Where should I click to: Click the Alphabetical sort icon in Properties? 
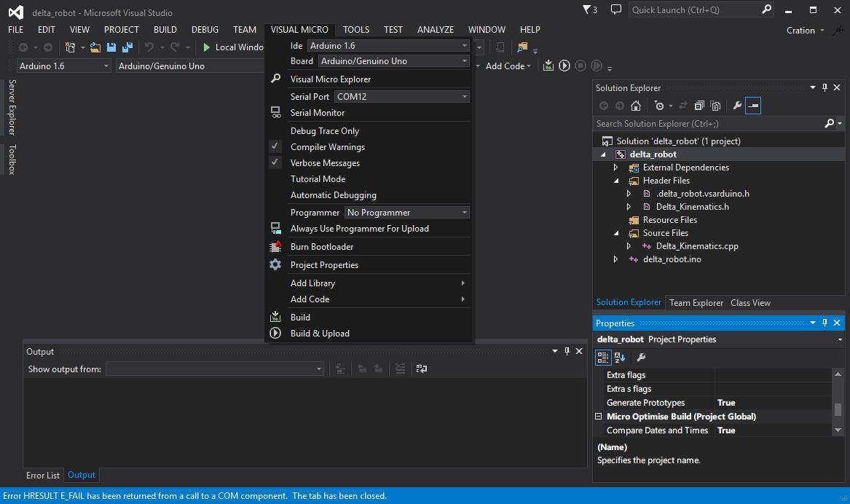pos(620,357)
